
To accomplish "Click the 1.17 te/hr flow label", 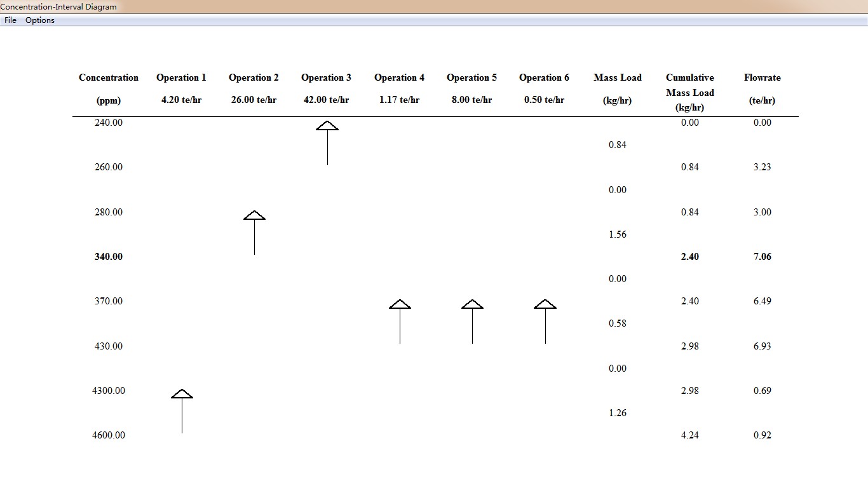I will pos(399,100).
